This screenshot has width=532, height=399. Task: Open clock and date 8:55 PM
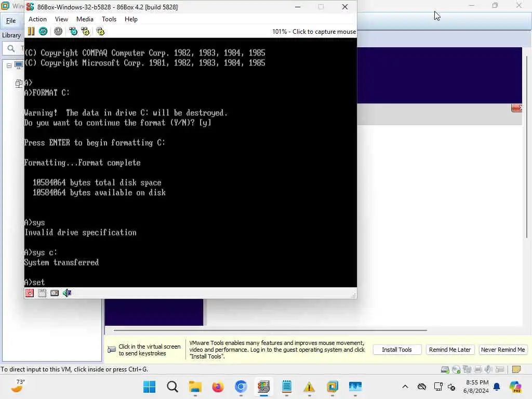[x=476, y=387]
